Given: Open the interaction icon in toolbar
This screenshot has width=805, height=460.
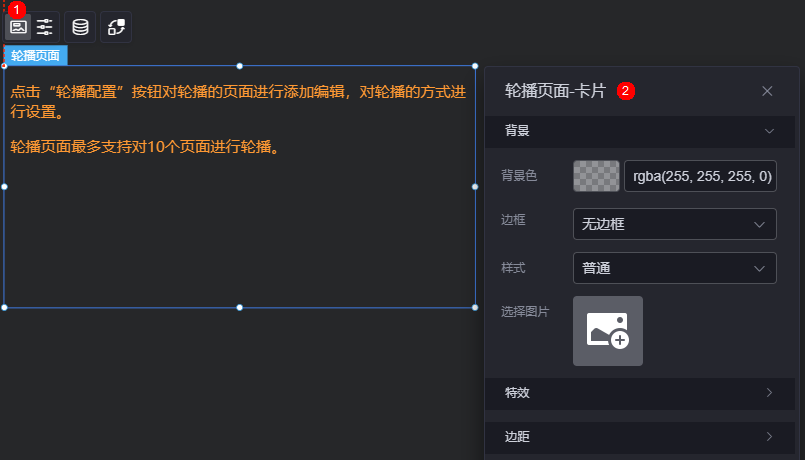Looking at the screenshot, I should click(116, 27).
